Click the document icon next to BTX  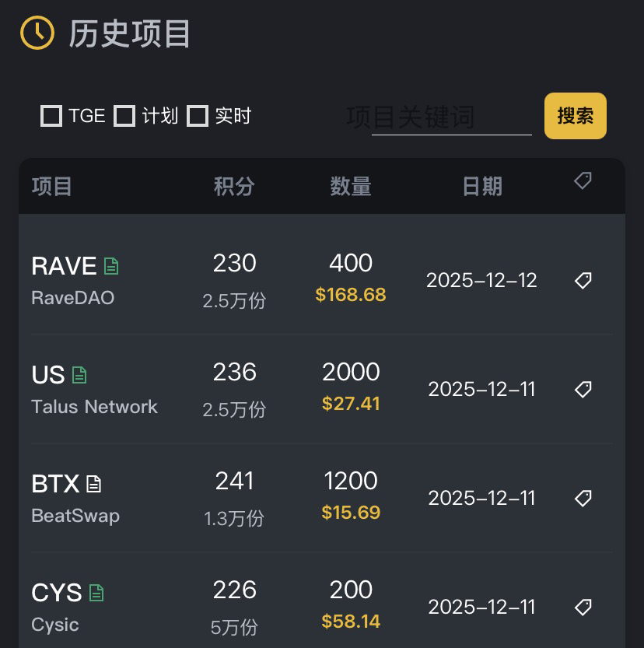tap(93, 484)
